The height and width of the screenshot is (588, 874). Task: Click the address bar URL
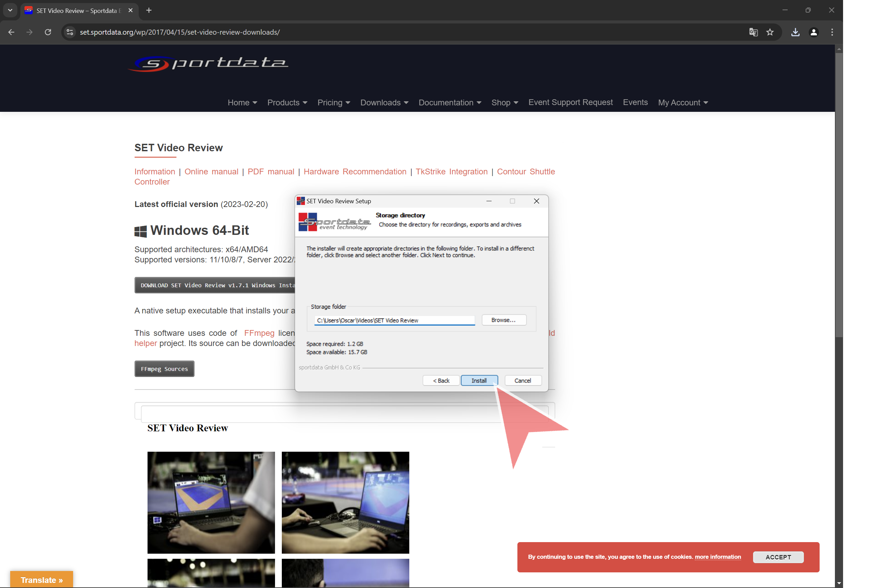(180, 32)
